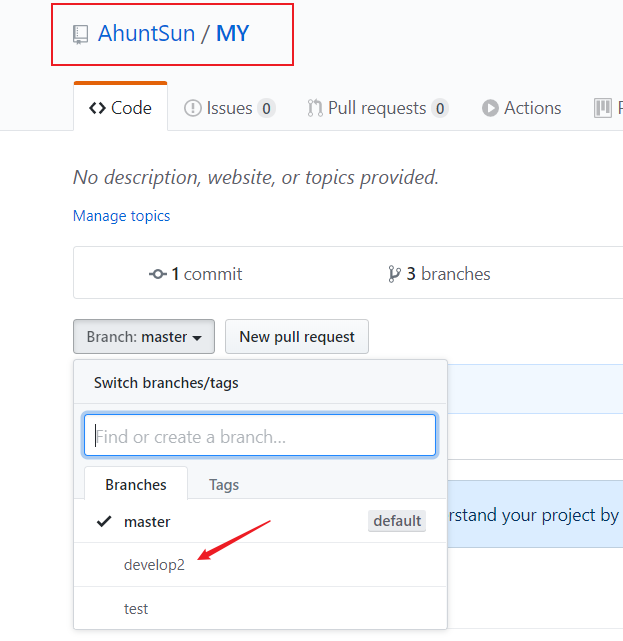623x641 pixels.
Task: Choose the master branch entry
Action: (x=260, y=521)
